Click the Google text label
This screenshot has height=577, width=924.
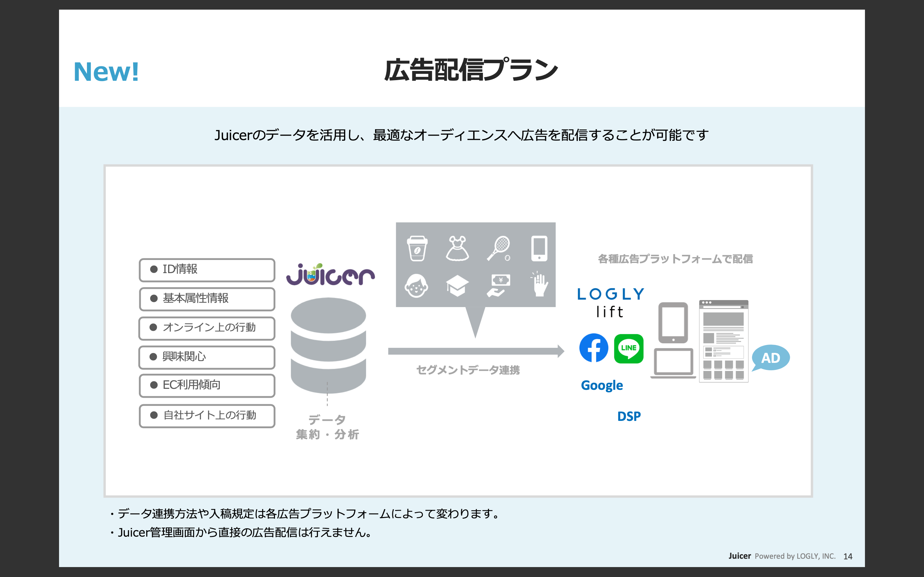[602, 385]
